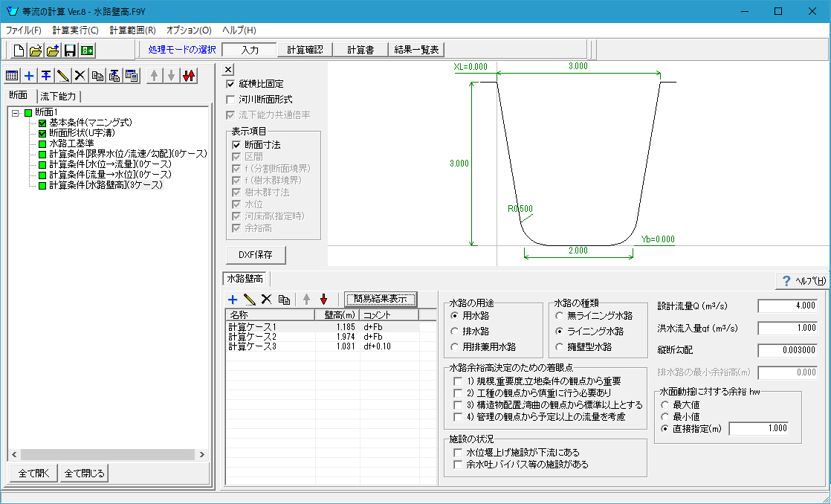Viewport: 831px width, 504px height.
Task: Open the 計算実行(C) menu
Action: coord(75,30)
